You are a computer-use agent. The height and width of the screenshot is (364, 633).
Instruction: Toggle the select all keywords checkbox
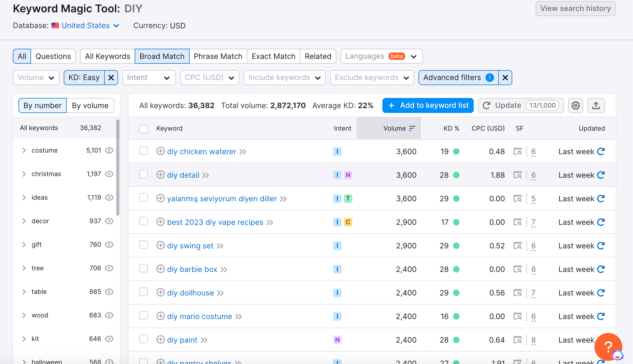pyautogui.click(x=143, y=128)
